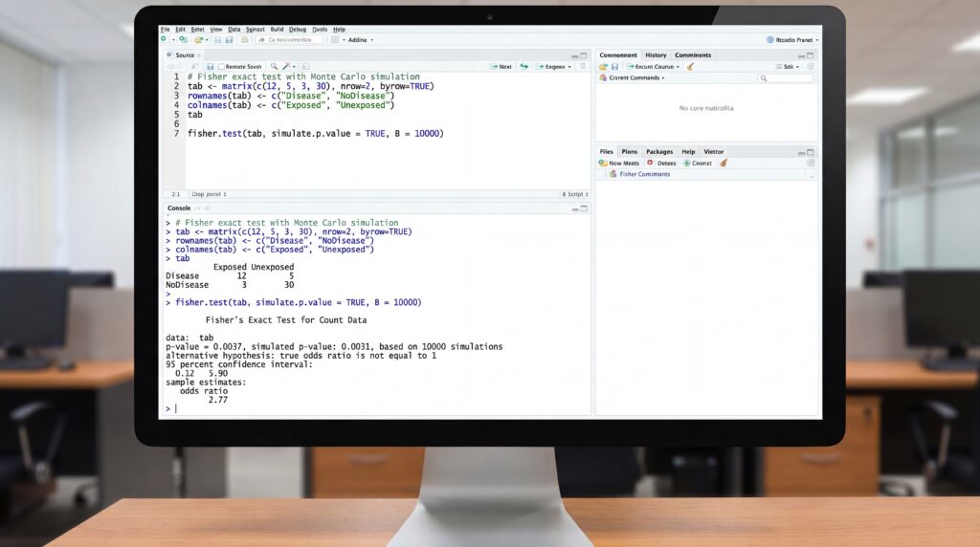Click the Now Meets button
This screenshot has width=980, height=547.
coord(619,163)
